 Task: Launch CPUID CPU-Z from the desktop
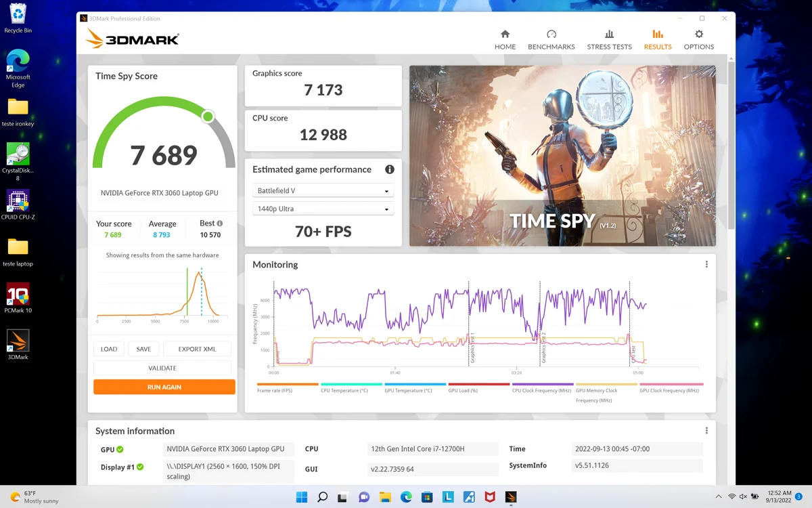pyautogui.click(x=18, y=205)
